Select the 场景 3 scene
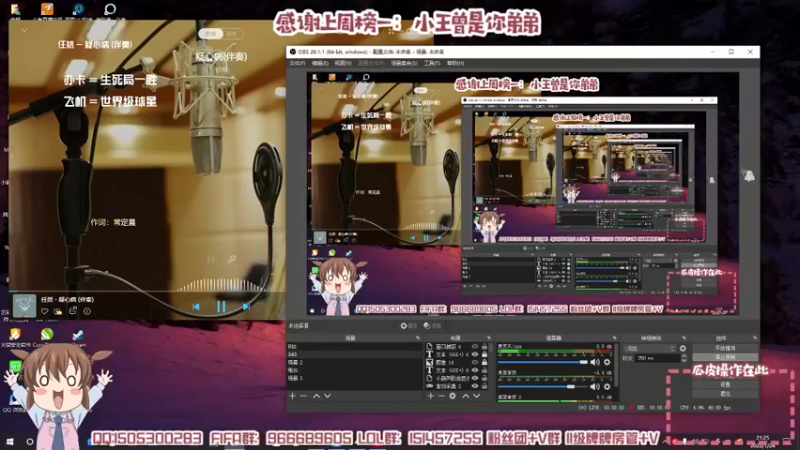 tap(354, 378)
